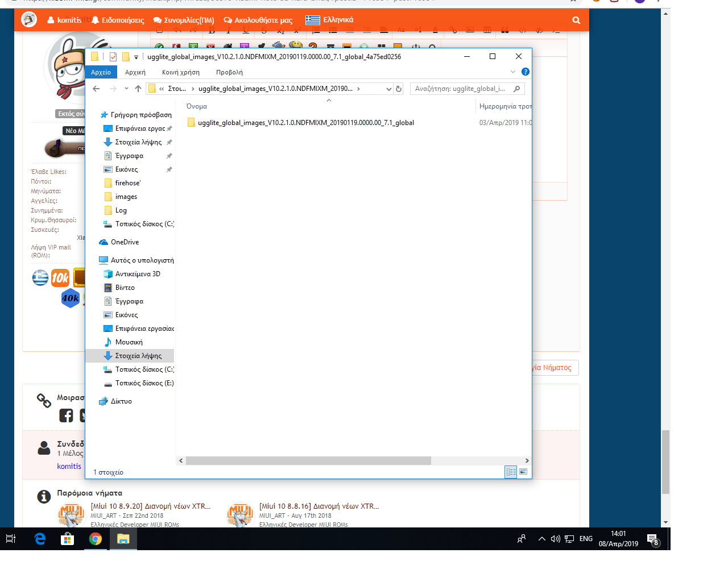Switch to details view layout
Screen dimensions: 728x582
coord(511,472)
